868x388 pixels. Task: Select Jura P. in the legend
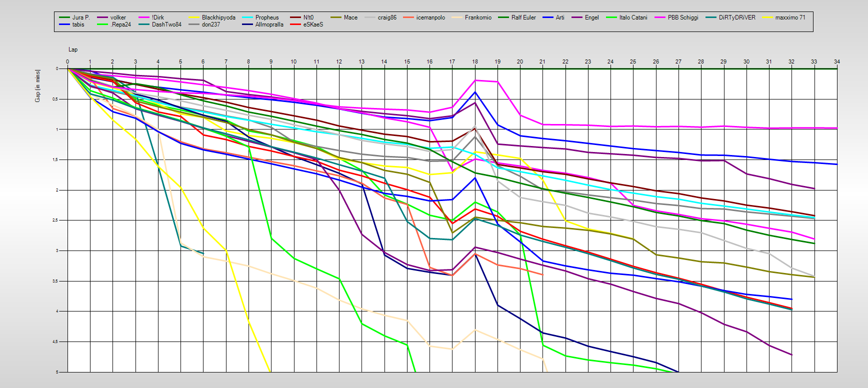[x=81, y=17]
